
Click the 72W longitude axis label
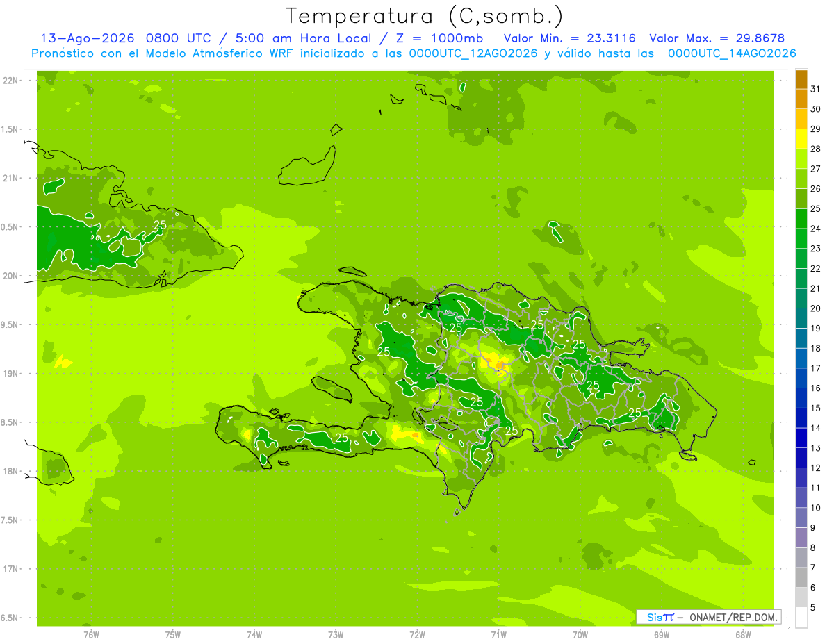click(417, 634)
